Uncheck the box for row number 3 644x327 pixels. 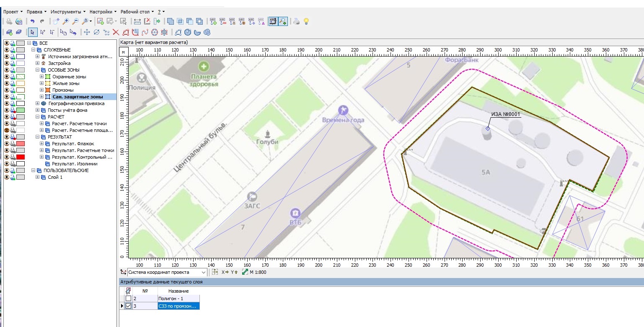coord(128,306)
